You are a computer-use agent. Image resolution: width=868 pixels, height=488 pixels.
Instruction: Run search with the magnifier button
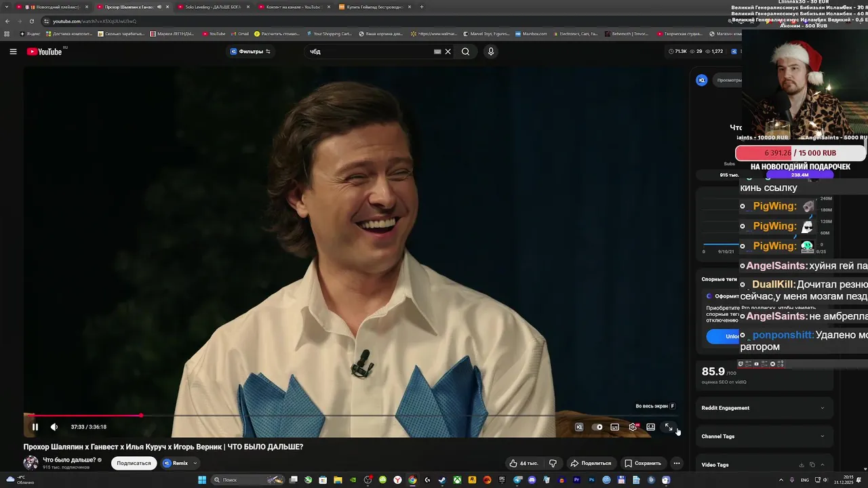[x=465, y=52]
